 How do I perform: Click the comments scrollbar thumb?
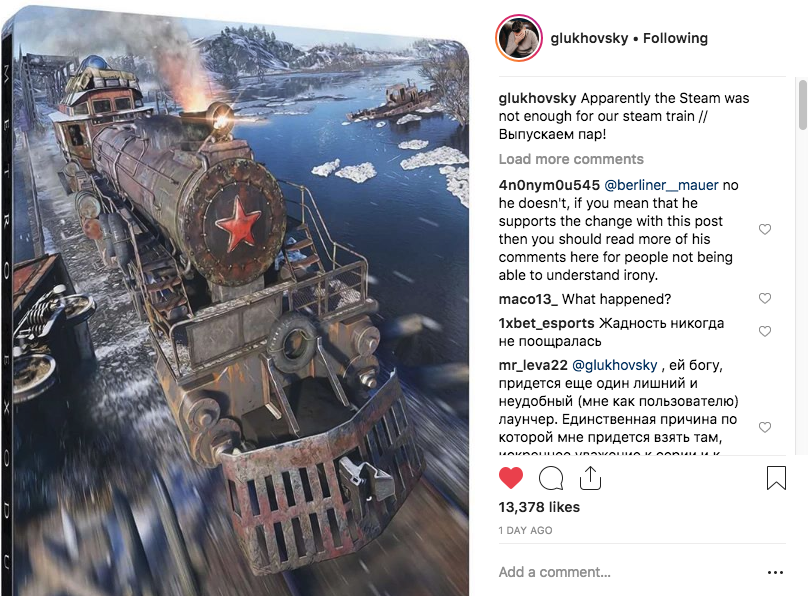(802, 105)
